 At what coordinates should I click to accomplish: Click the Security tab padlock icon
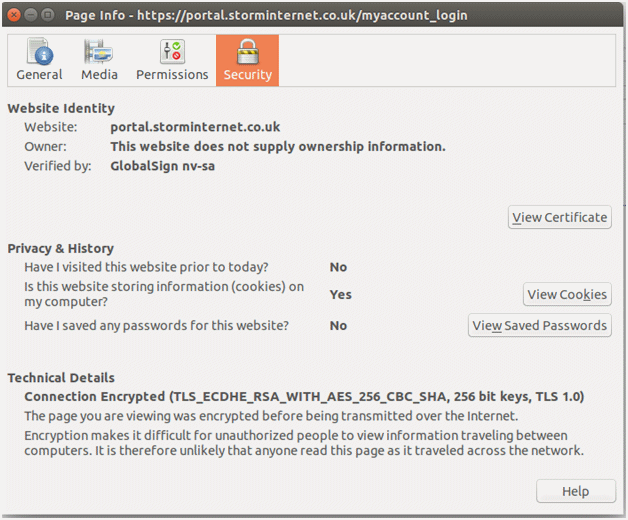pyautogui.click(x=247, y=52)
